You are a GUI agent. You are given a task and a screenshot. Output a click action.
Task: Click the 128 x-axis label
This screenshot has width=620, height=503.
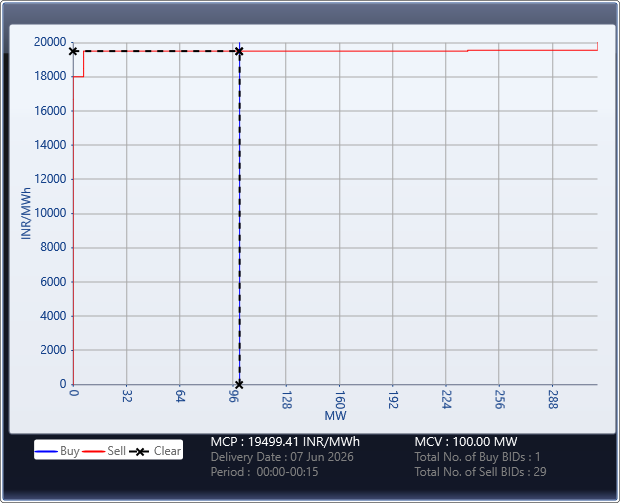click(x=287, y=400)
